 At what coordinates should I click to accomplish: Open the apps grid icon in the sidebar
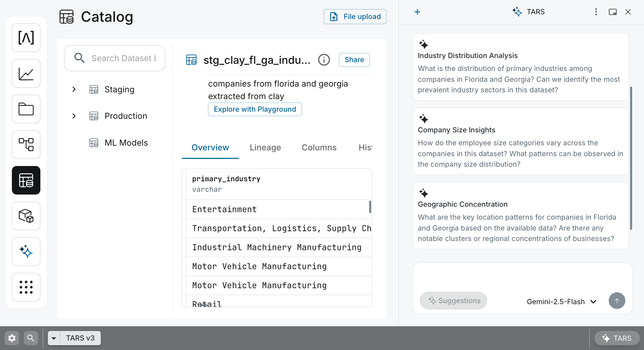pos(26,287)
